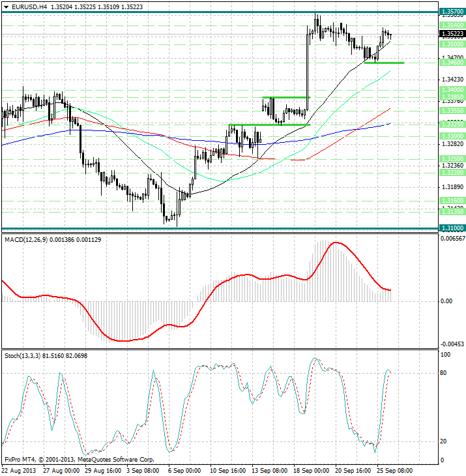This screenshot has width=466, height=476.
Task: Click the 1.32820 price axis value
Action: tap(453, 144)
